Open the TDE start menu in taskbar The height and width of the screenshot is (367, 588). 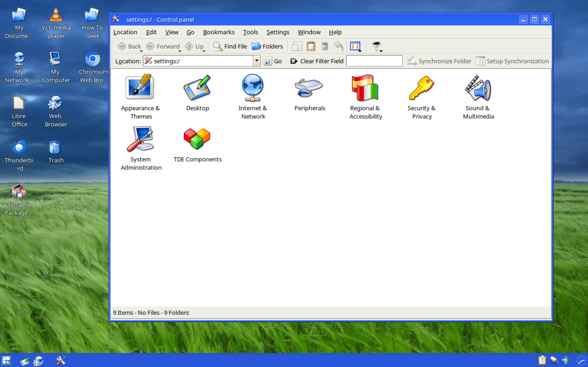click(x=6, y=361)
